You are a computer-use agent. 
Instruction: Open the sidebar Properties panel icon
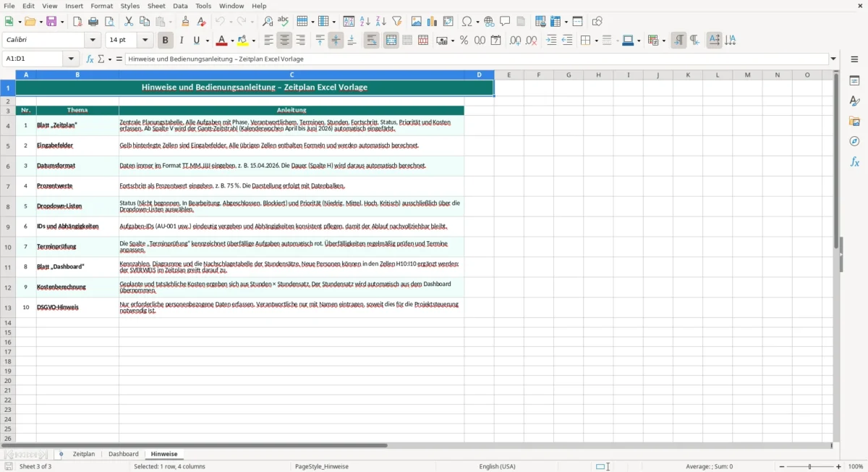854,80
